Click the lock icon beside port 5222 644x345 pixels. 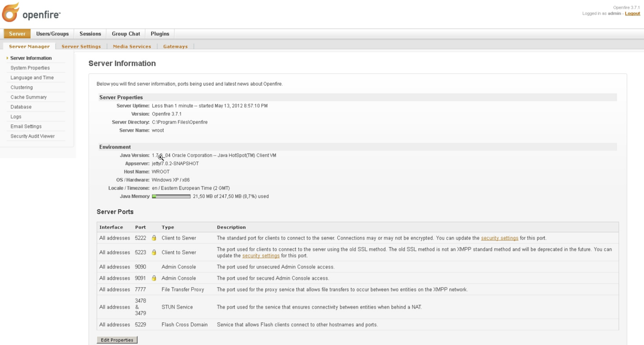pyautogui.click(x=154, y=238)
